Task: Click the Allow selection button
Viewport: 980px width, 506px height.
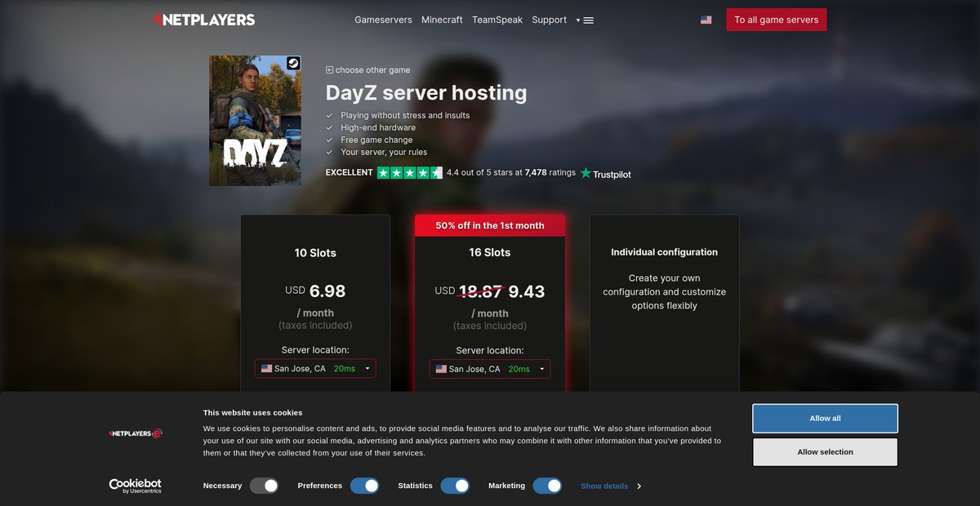Action: coord(825,452)
